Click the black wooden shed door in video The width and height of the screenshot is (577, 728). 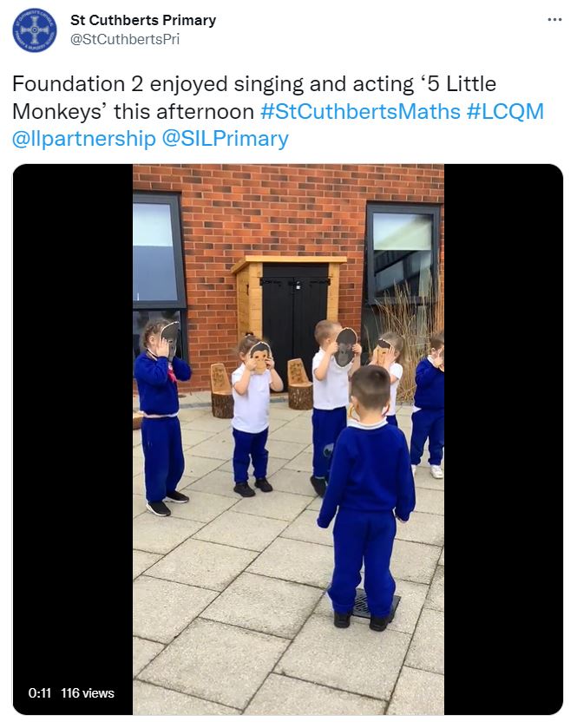[294, 325]
